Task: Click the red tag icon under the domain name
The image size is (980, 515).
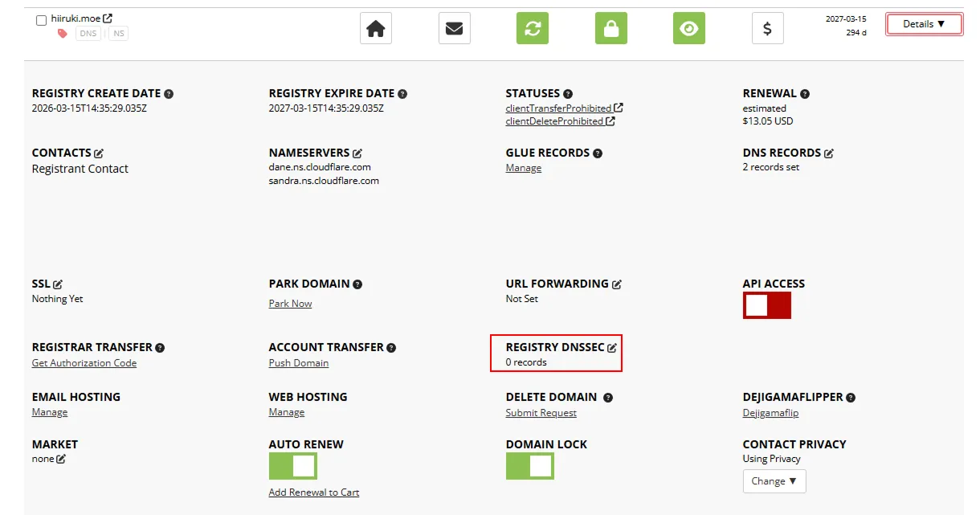Action: coord(63,33)
